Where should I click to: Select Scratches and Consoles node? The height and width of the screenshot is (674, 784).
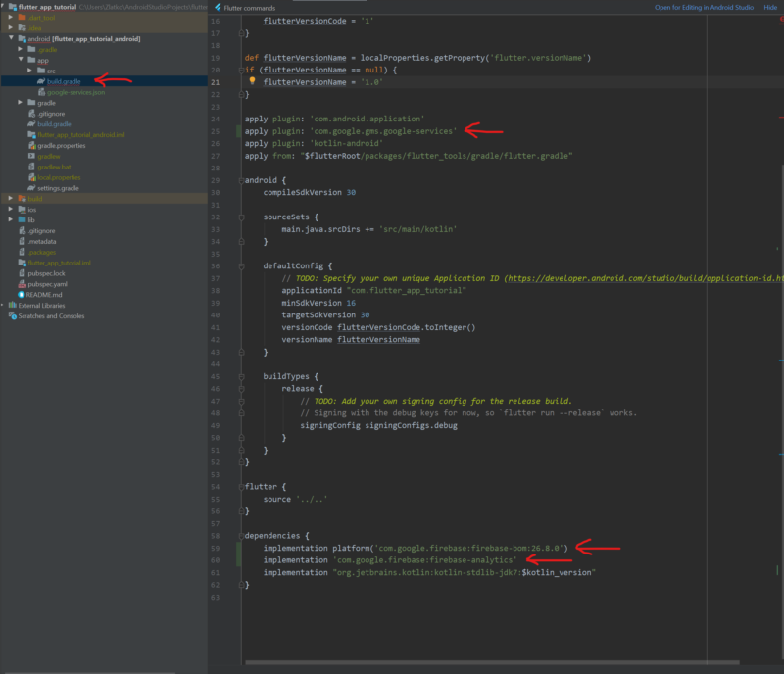point(51,316)
